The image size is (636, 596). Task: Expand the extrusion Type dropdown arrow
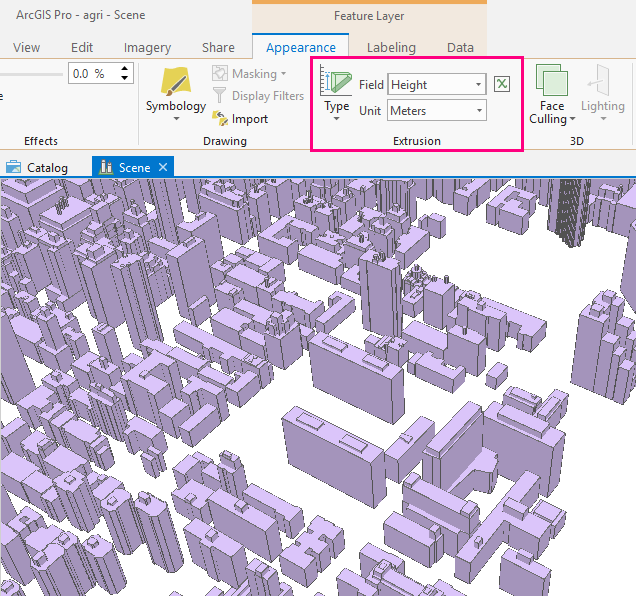pos(336,119)
